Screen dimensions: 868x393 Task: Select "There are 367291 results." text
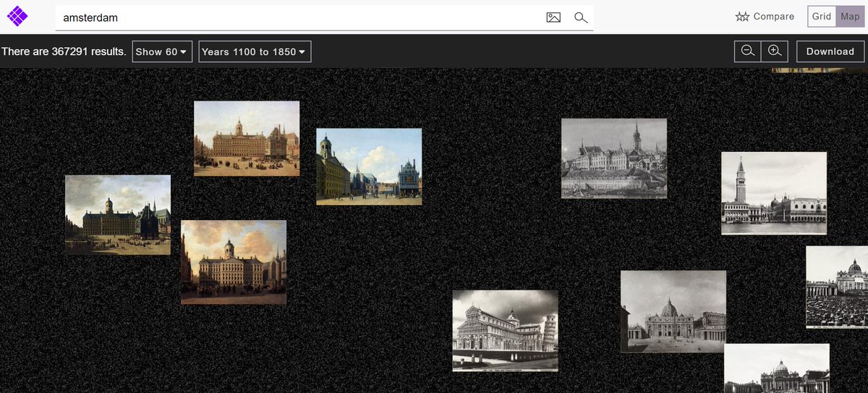[x=64, y=51]
